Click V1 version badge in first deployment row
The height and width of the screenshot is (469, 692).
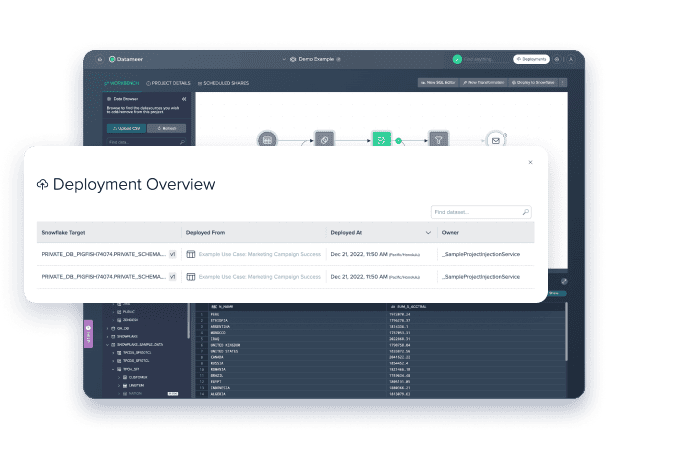tap(173, 254)
